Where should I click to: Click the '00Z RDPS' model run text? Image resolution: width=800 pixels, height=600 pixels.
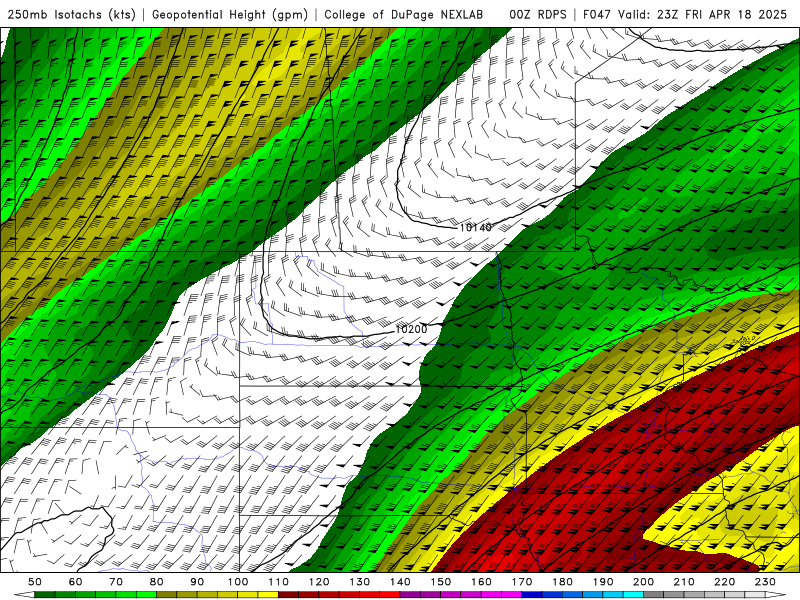[538, 14]
